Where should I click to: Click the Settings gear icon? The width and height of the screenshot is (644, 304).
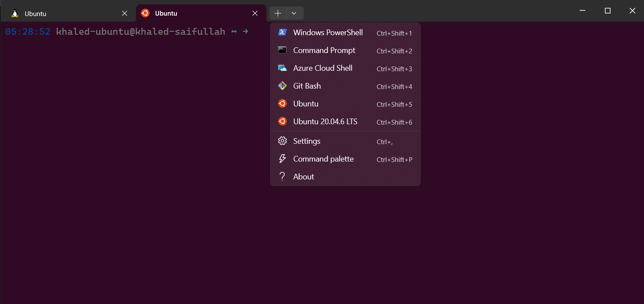pyautogui.click(x=282, y=141)
